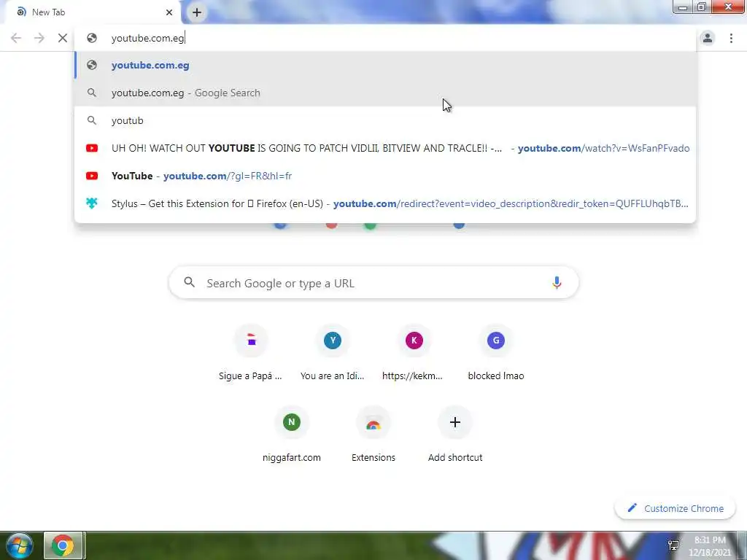Close the New Tab tab
The width and height of the screenshot is (747, 560).
(169, 12)
